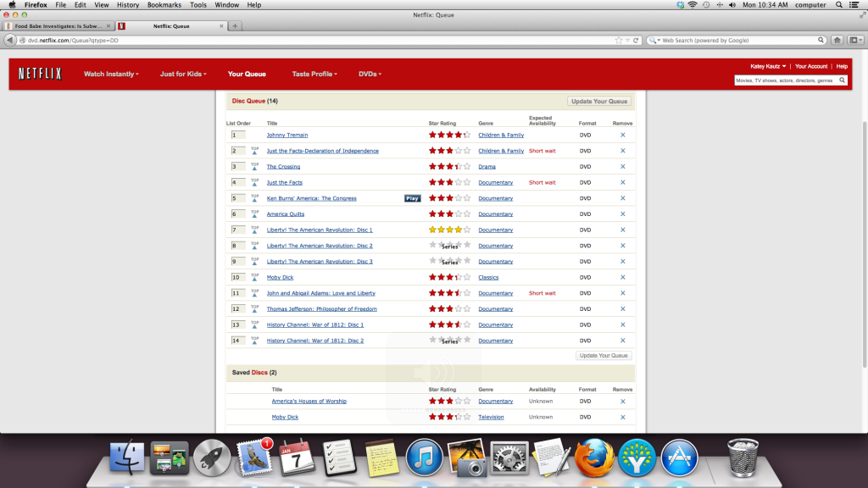Open the Firefox History menu
The image size is (868, 488).
click(x=128, y=5)
